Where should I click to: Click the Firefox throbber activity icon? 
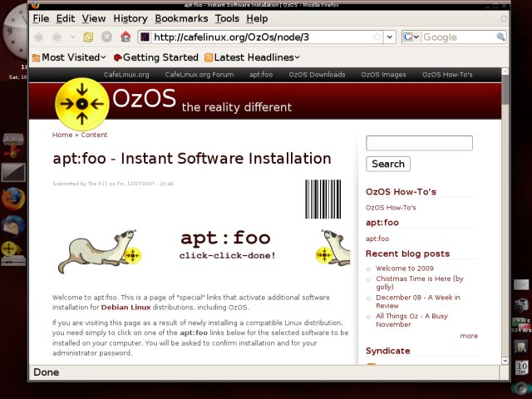pos(504,18)
